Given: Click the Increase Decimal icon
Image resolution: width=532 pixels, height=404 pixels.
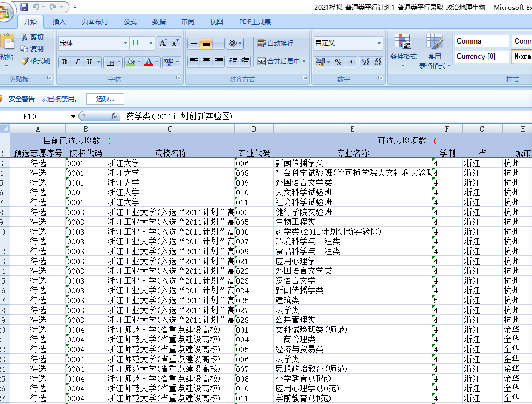Looking at the screenshot, I should click(365, 62).
